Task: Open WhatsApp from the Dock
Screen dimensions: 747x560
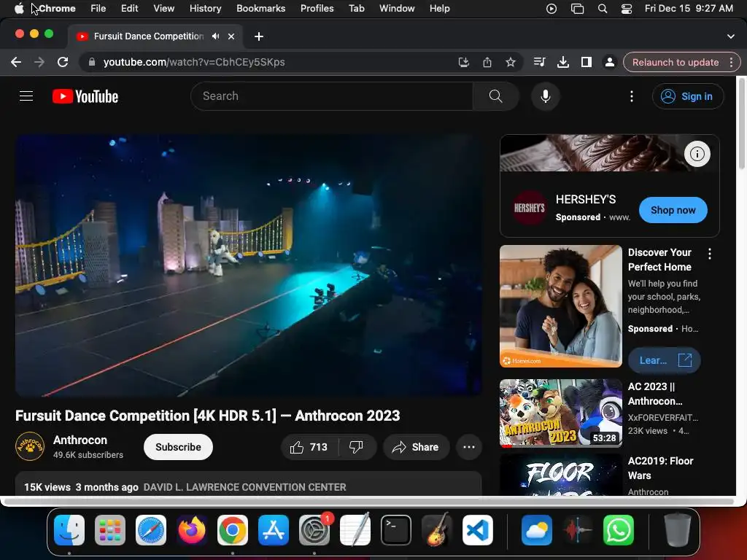Action: [x=619, y=530]
